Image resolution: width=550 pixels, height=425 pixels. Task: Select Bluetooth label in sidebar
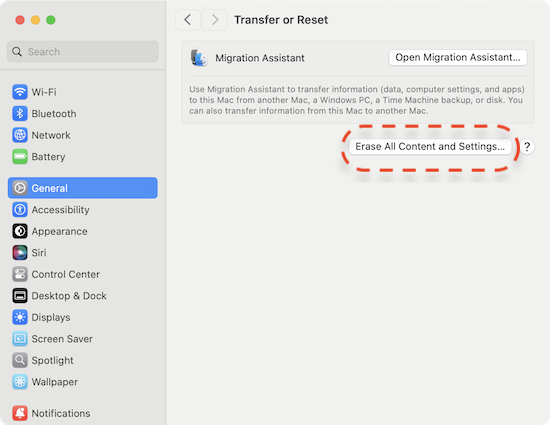coord(54,114)
